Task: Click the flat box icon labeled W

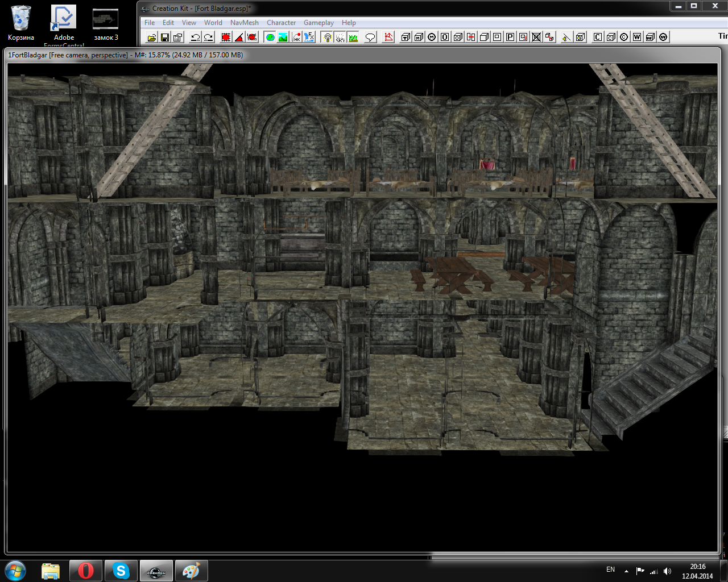Action: 637,37
